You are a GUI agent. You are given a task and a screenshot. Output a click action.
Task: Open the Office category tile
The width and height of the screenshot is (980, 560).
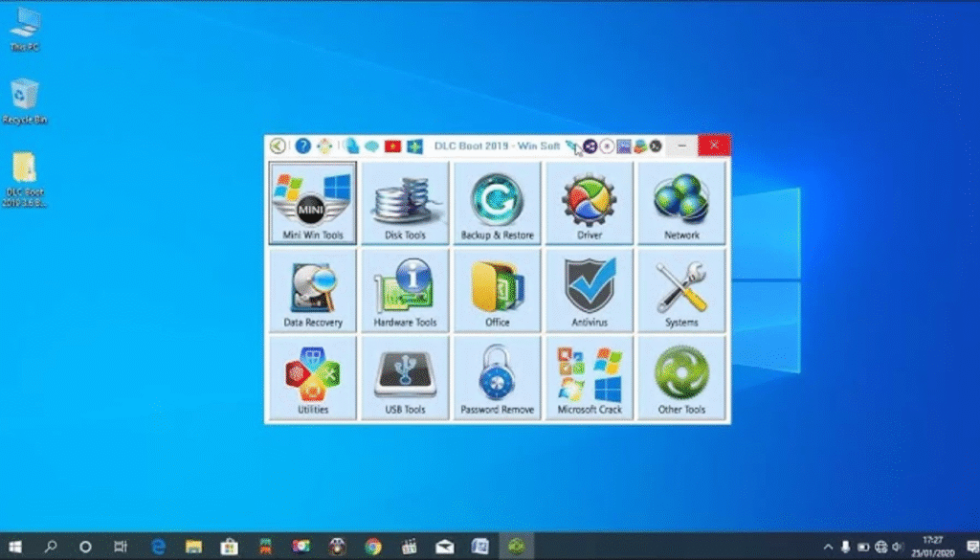497,291
